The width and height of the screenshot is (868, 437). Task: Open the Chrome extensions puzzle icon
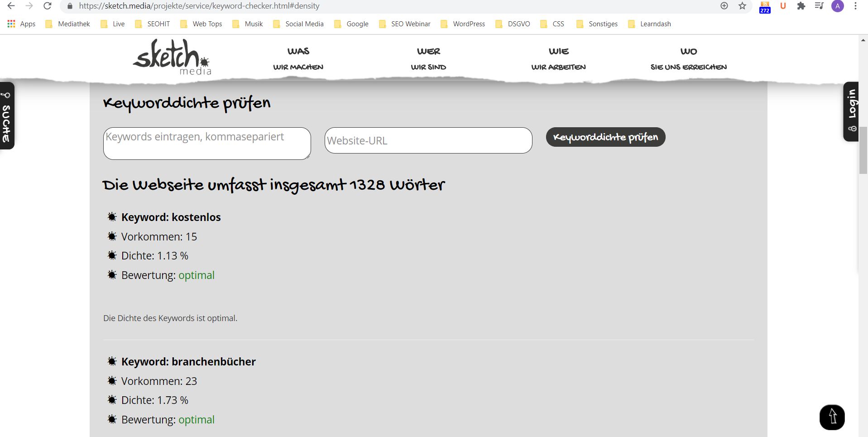point(801,6)
